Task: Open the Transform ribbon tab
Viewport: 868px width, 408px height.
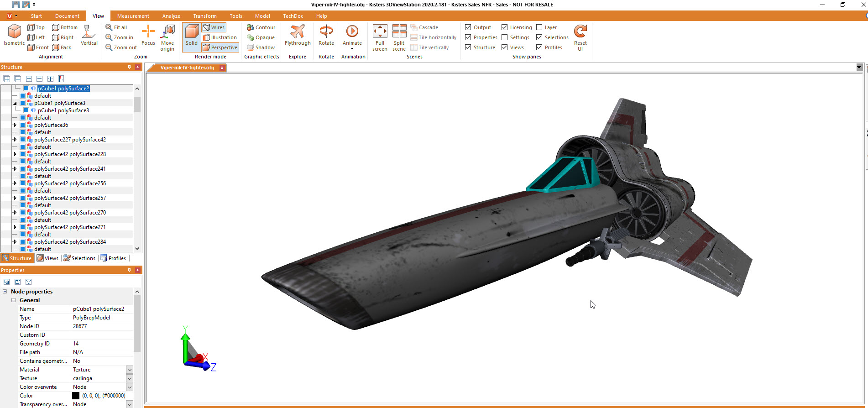Action: (x=205, y=16)
